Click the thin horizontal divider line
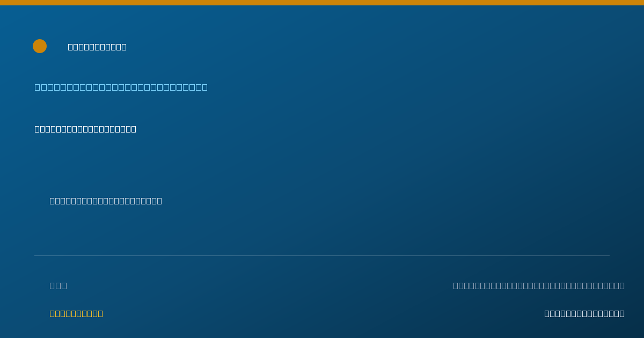Viewport: 644px width, 338px height. tap(322, 255)
